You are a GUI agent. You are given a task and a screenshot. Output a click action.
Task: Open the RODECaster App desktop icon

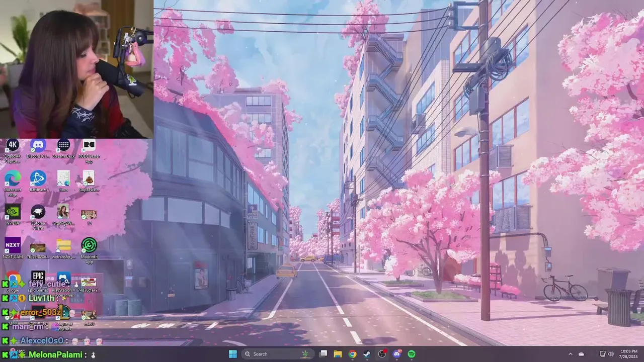89,151
